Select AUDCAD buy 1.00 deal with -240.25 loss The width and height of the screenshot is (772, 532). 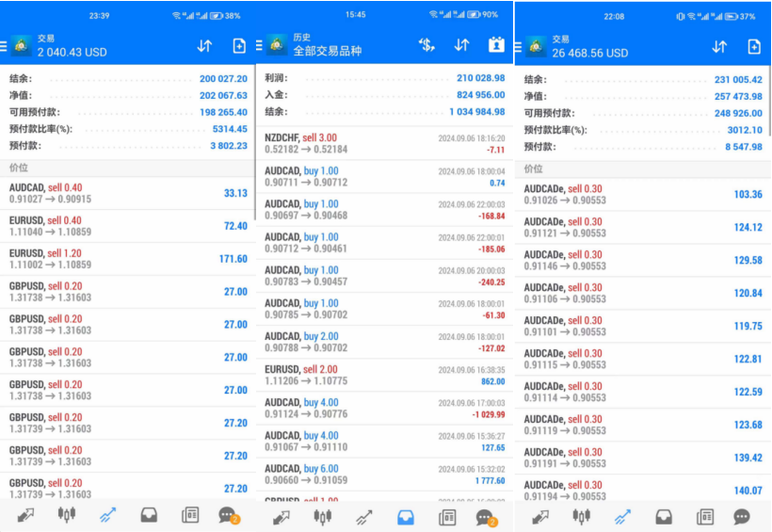pyautogui.click(x=384, y=276)
